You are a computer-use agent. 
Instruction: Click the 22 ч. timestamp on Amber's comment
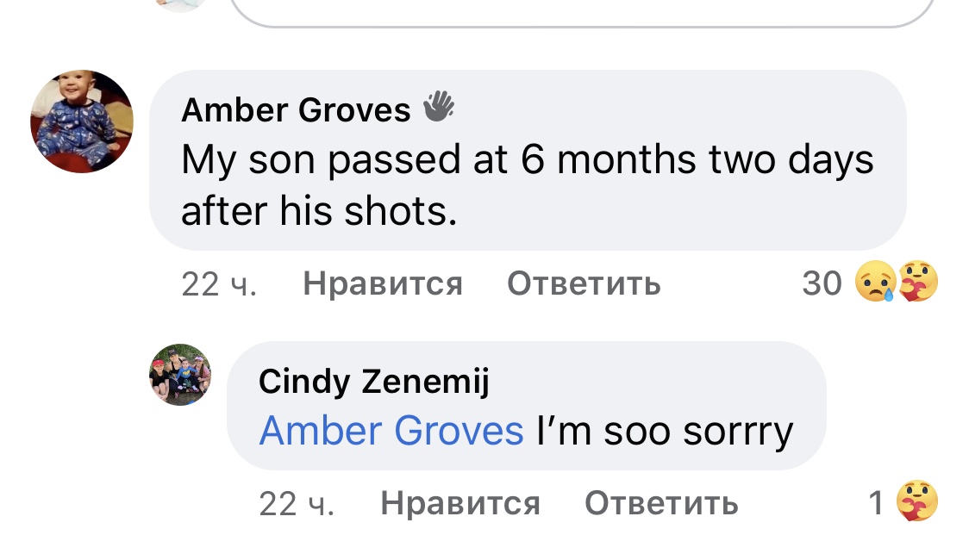(218, 283)
